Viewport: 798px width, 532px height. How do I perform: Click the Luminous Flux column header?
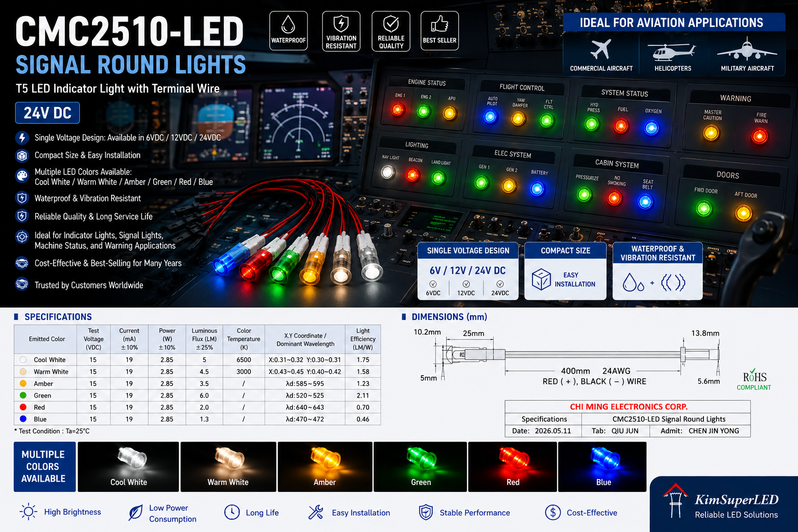(204, 339)
